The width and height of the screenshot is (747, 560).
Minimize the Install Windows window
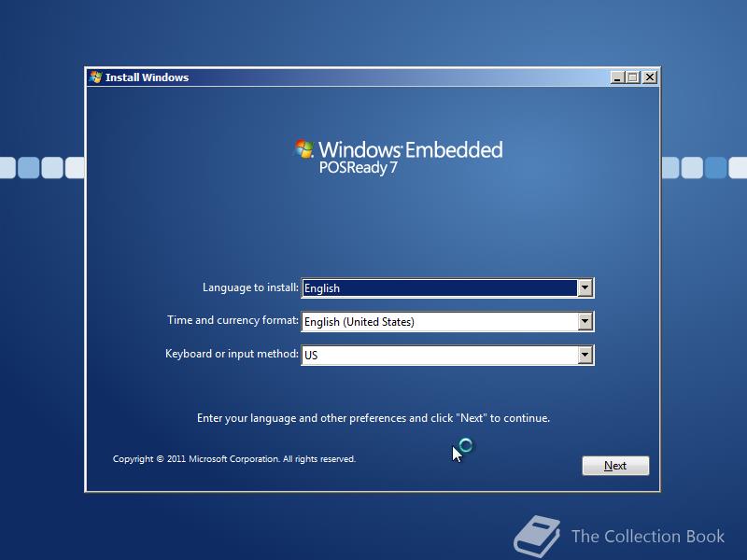(x=617, y=77)
